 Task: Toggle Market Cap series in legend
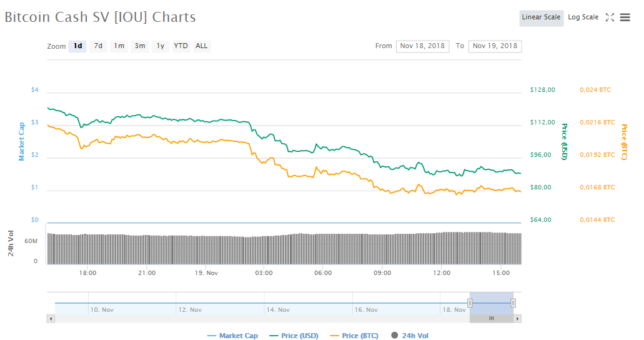pyautogui.click(x=233, y=336)
